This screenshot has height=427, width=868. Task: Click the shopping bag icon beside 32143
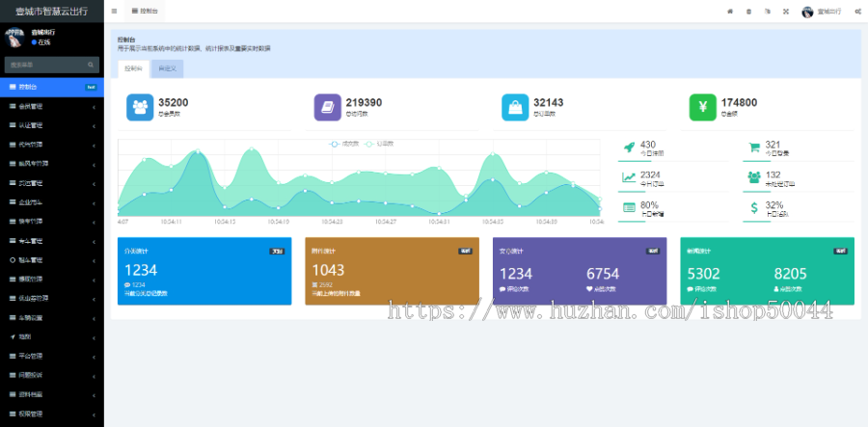coord(515,107)
